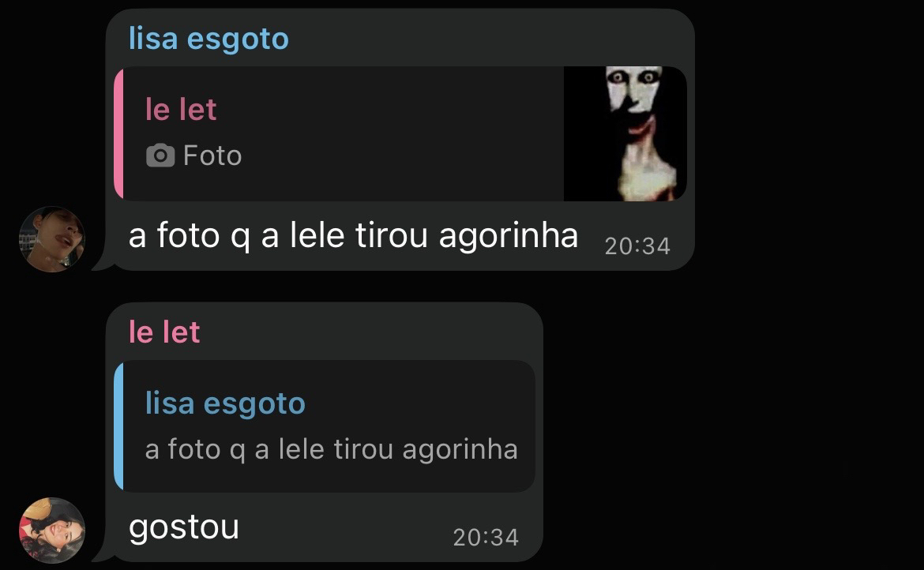The height and width of the screenshot is (570, 924).
Task: Click the 20:34 timestamp on first message
Action: tap(637, 246)
